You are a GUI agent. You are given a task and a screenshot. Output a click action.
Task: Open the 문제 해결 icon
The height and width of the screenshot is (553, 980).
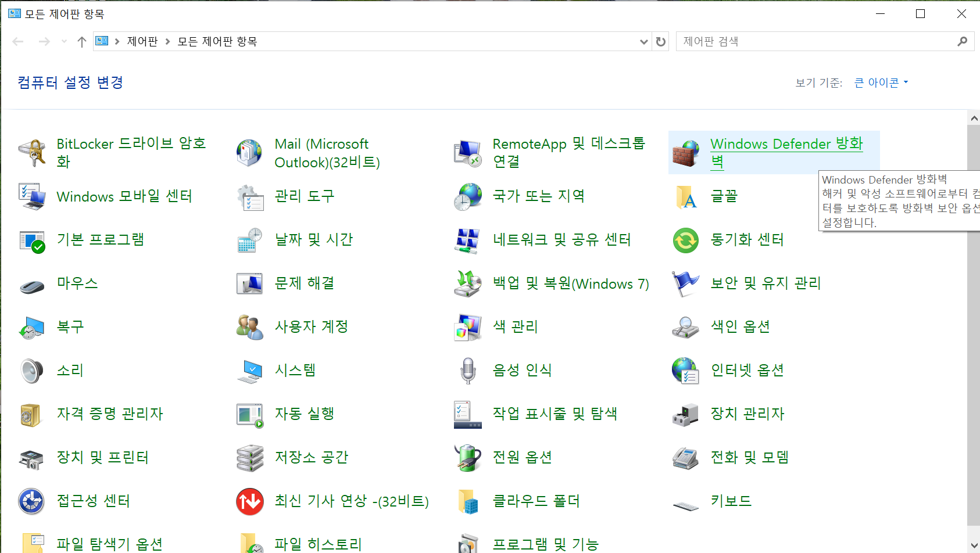[249, 283]
